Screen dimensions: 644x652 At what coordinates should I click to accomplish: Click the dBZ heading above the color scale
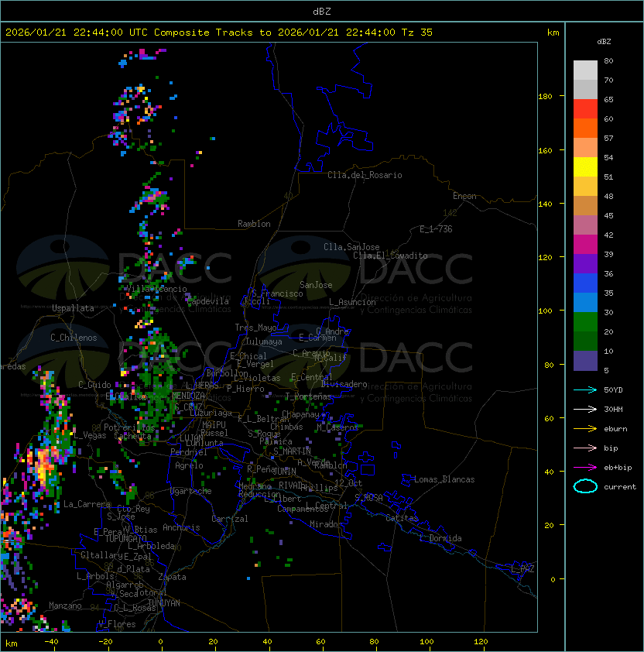click(604, 42)
